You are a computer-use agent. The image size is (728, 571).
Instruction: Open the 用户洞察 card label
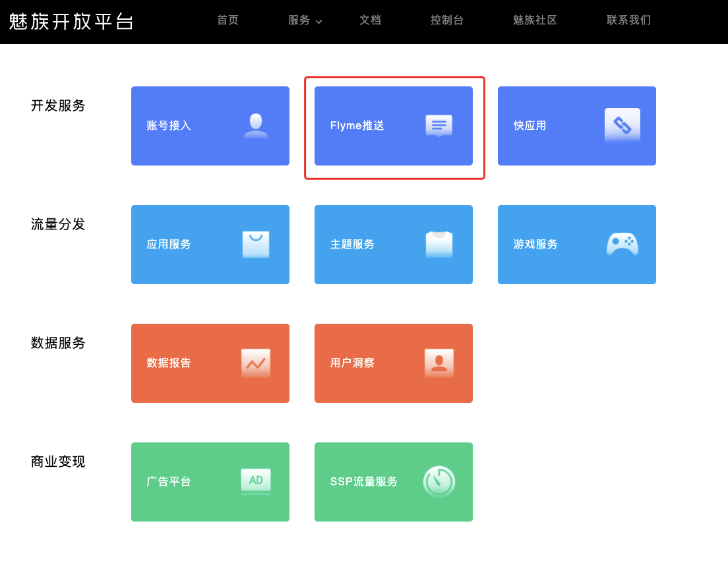point(352,363)
